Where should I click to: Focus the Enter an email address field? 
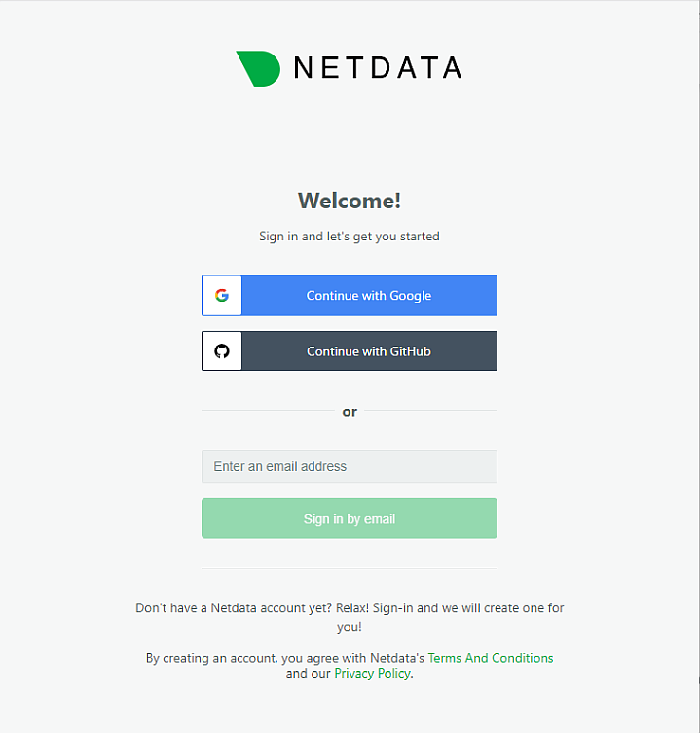(350, 466)
